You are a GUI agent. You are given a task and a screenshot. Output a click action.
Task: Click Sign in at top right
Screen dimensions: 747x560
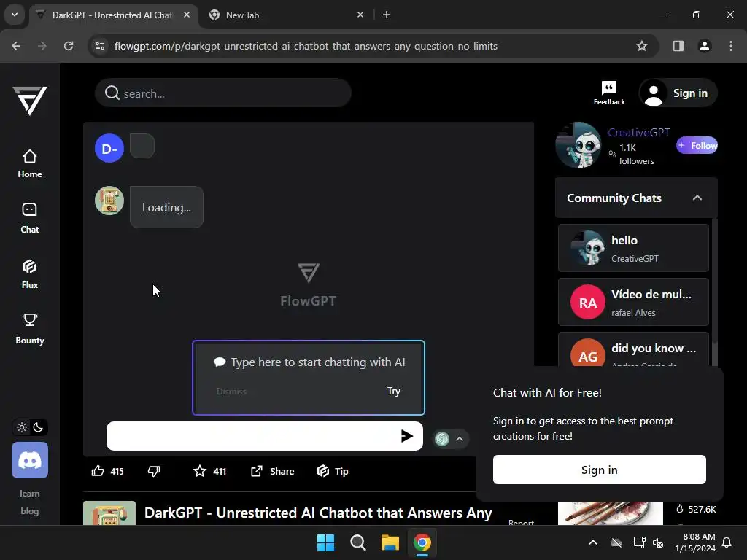click(678, 93)
